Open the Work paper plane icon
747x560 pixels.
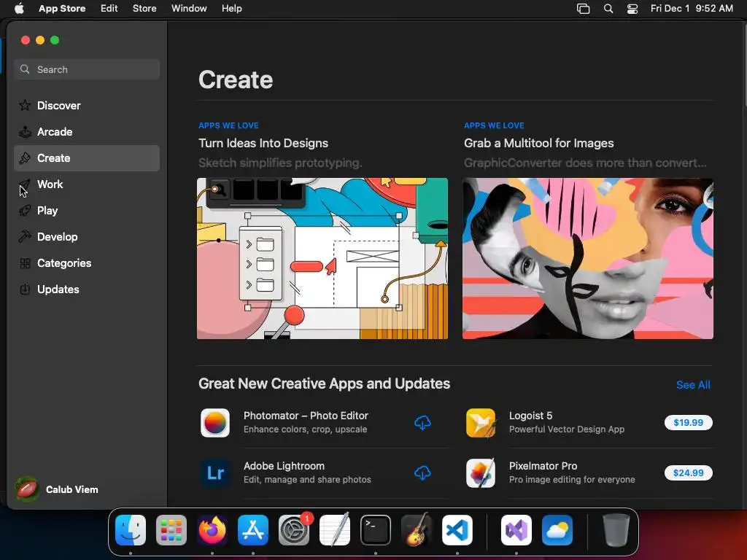click(x=25, y=184)
